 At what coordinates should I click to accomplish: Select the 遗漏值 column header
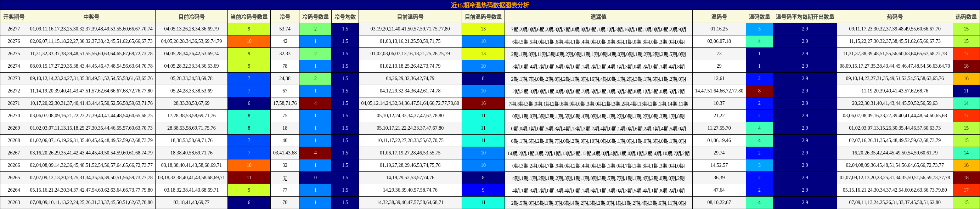[x=598, y=17]
